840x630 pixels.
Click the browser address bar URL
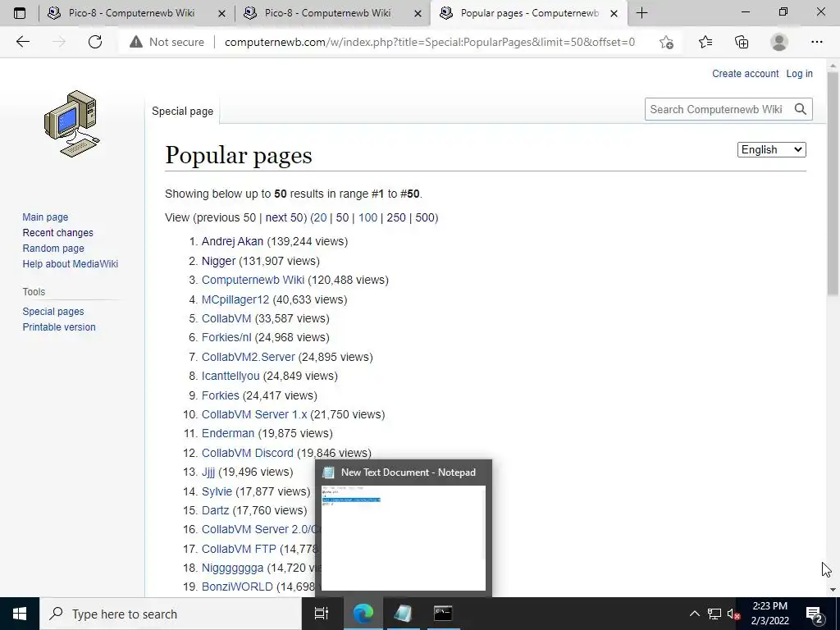tap(430, 42)
